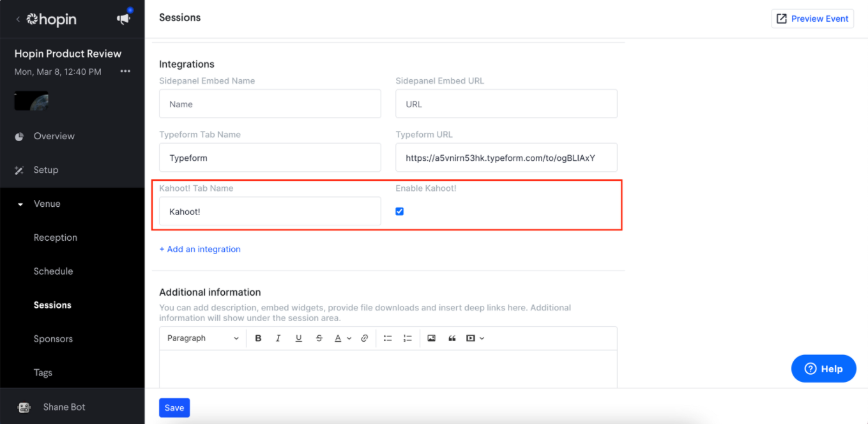
Task: Apply strikethrough text formatting
Action: (319, 338)
